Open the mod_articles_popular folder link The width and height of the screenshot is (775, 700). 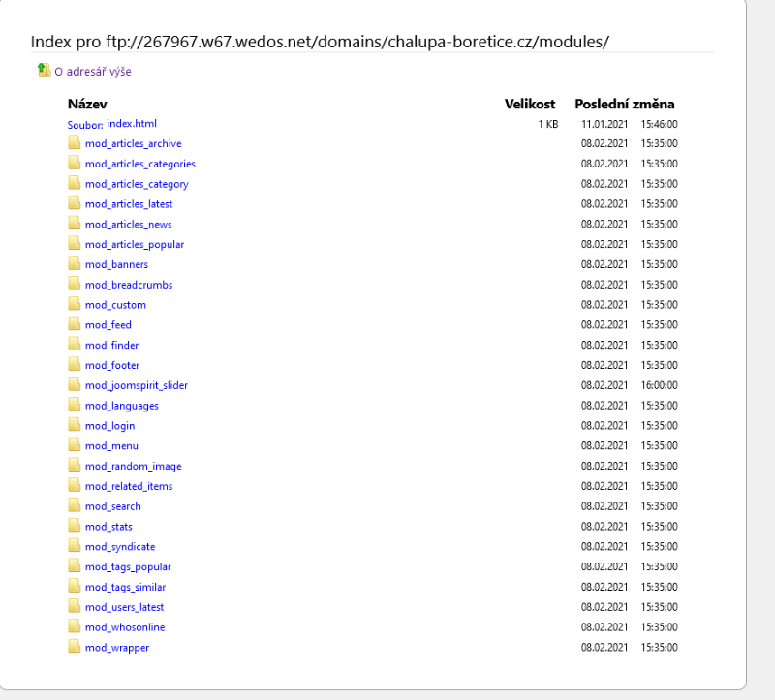(x=135, y=245)
